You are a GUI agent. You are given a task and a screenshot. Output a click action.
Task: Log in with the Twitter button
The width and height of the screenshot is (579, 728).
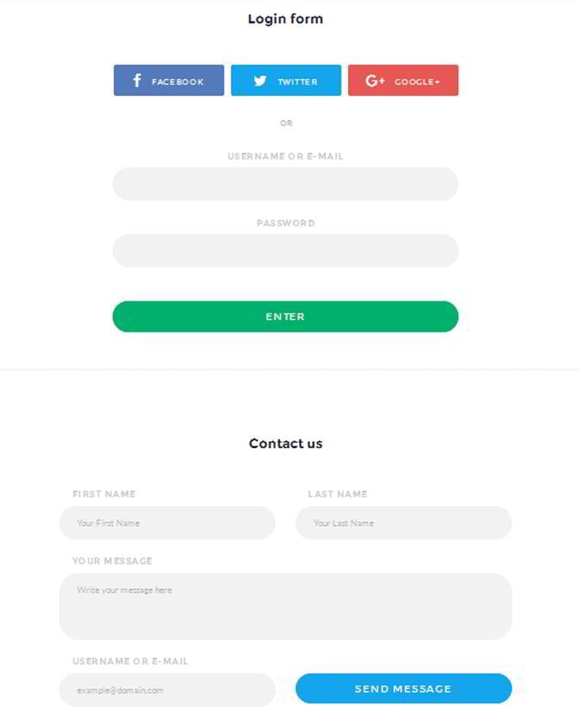click(286, 80)
